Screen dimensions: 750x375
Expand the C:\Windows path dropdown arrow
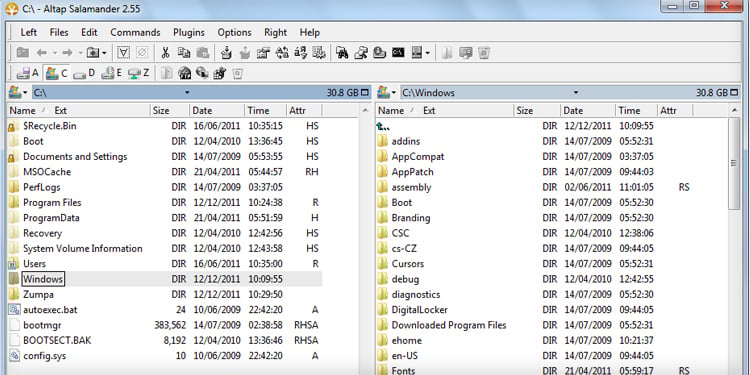click(576, 92)
